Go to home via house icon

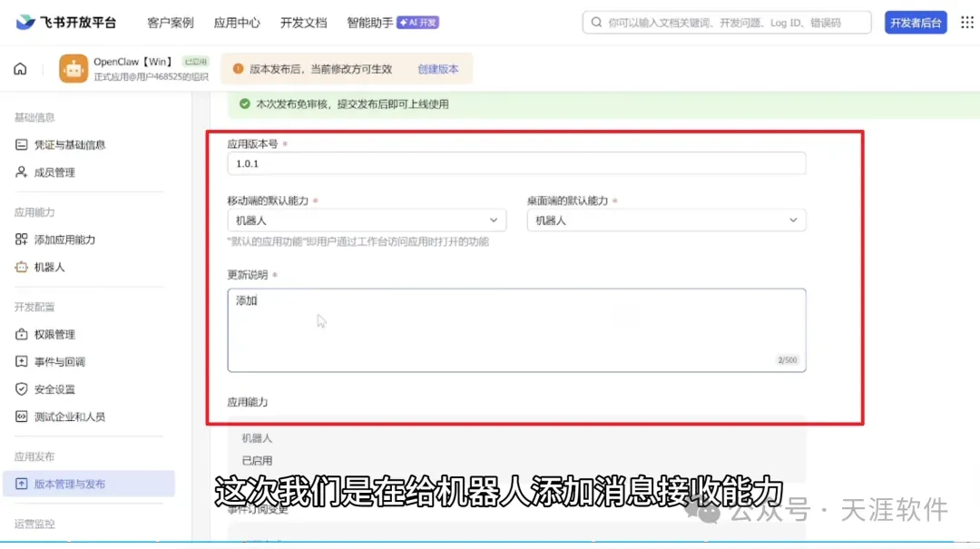click(20, 69)
